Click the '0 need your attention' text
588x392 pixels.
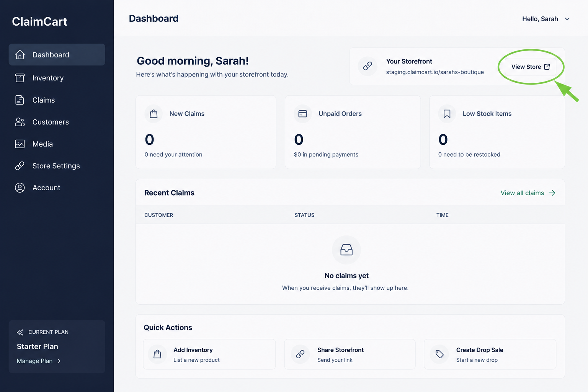tap(173, 154)
